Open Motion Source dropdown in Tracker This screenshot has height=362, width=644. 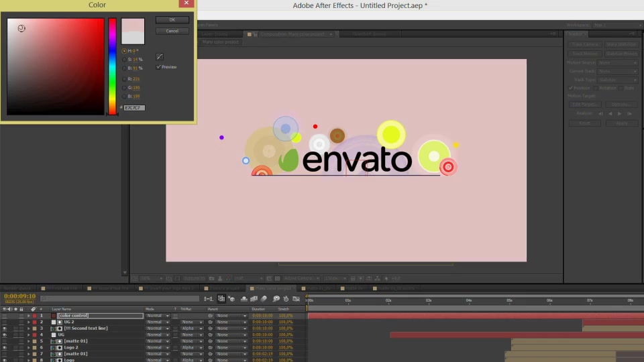(x=618, y=62)
